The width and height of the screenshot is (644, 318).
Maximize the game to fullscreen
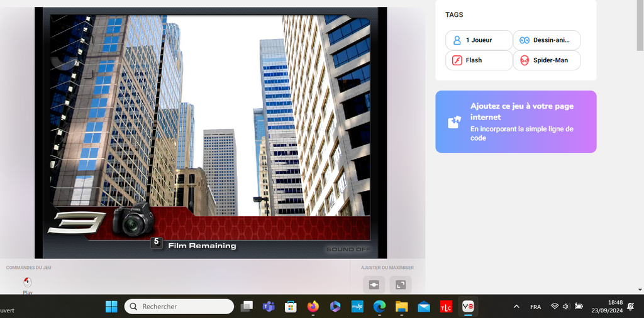click(x=401, y=285)
